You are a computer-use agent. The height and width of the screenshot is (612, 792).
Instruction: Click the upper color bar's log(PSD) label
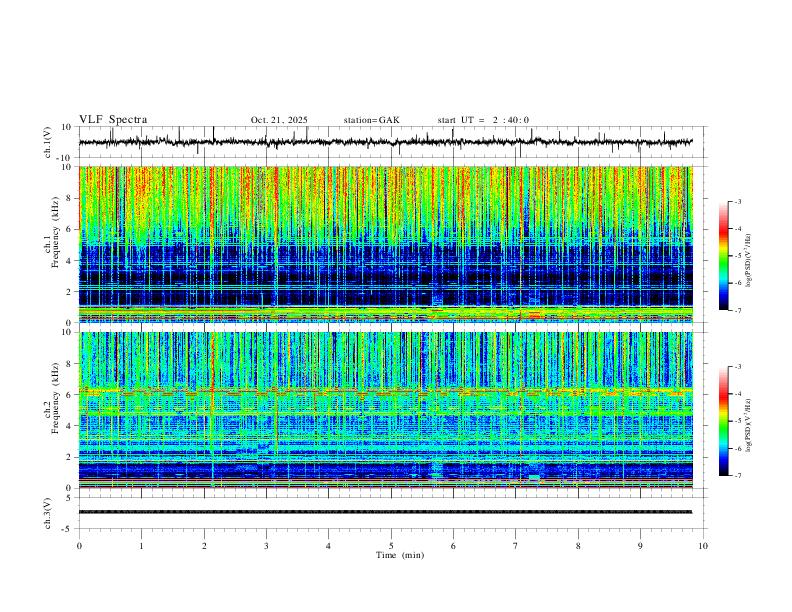coord(749,261)
